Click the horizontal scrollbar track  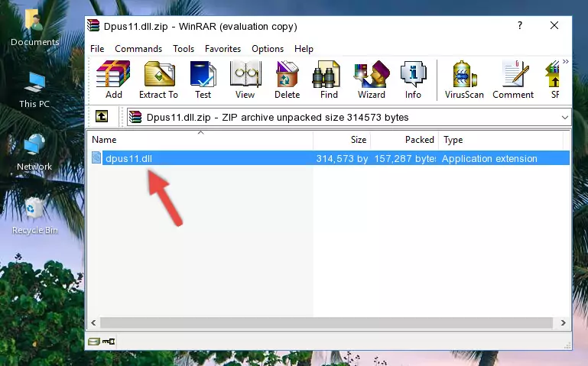click(326, 322)
